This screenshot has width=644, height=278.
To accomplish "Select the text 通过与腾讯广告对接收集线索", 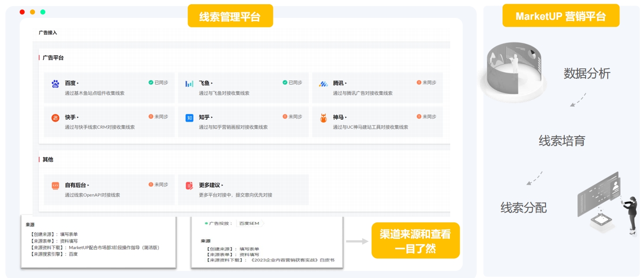I will 363,93.
